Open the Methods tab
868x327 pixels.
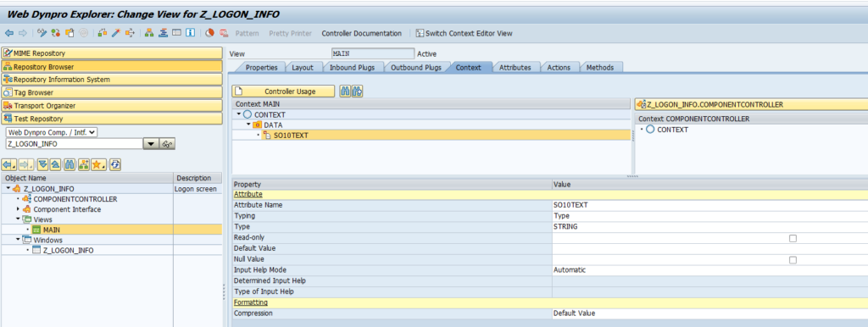(600, 68)
